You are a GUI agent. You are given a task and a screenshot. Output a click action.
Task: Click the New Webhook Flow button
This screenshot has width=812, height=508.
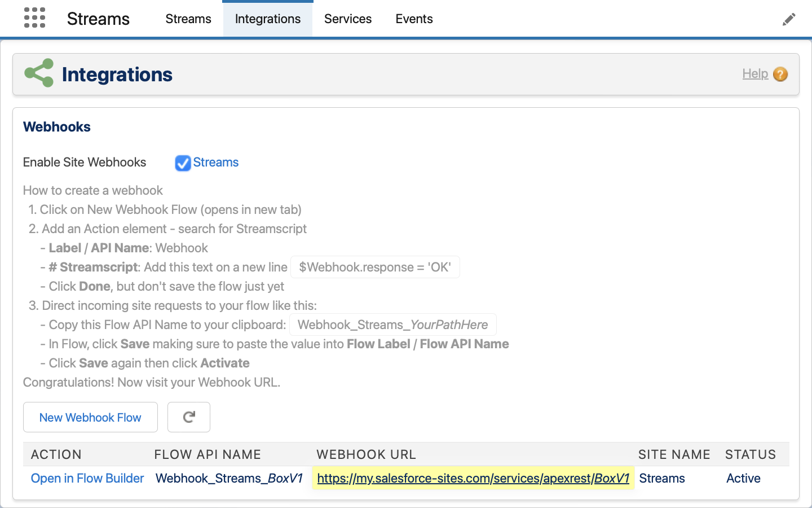point(90,417)
